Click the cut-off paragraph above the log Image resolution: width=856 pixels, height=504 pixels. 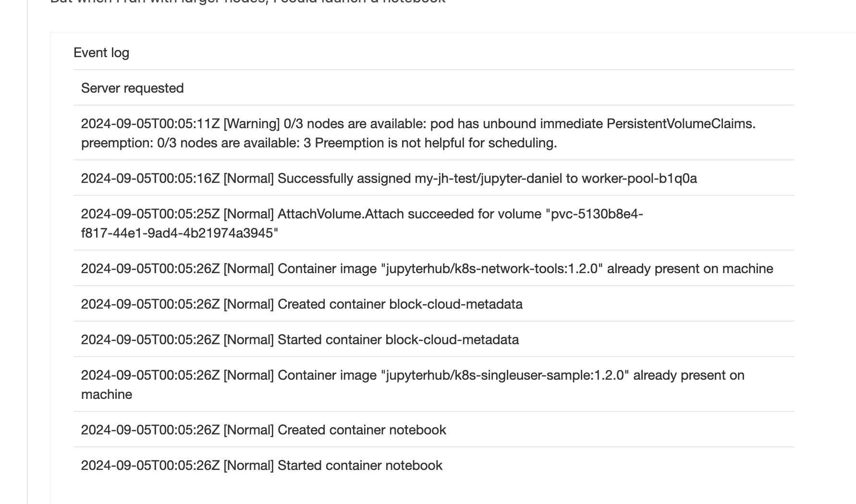pyautogui.click(x=248, y=1)
